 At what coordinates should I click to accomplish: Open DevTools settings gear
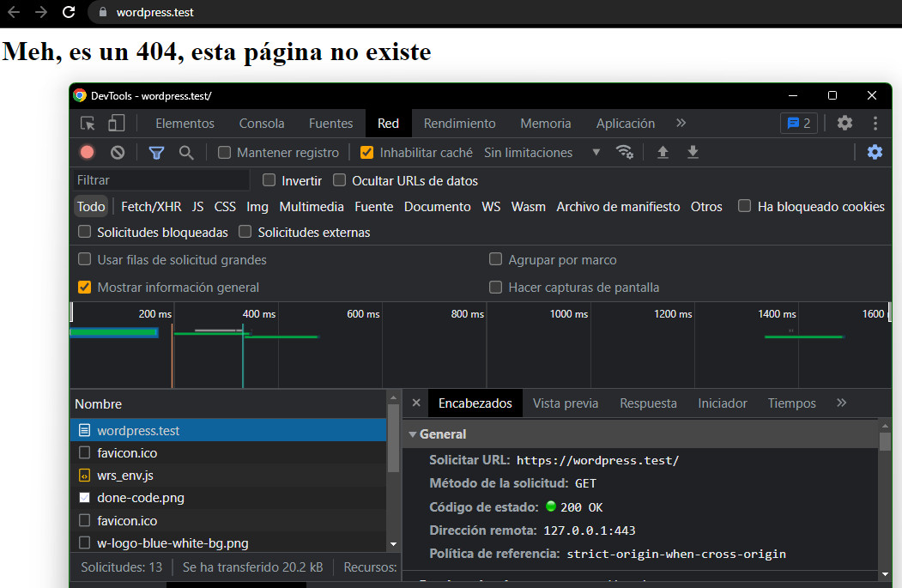tap(844, 123)
